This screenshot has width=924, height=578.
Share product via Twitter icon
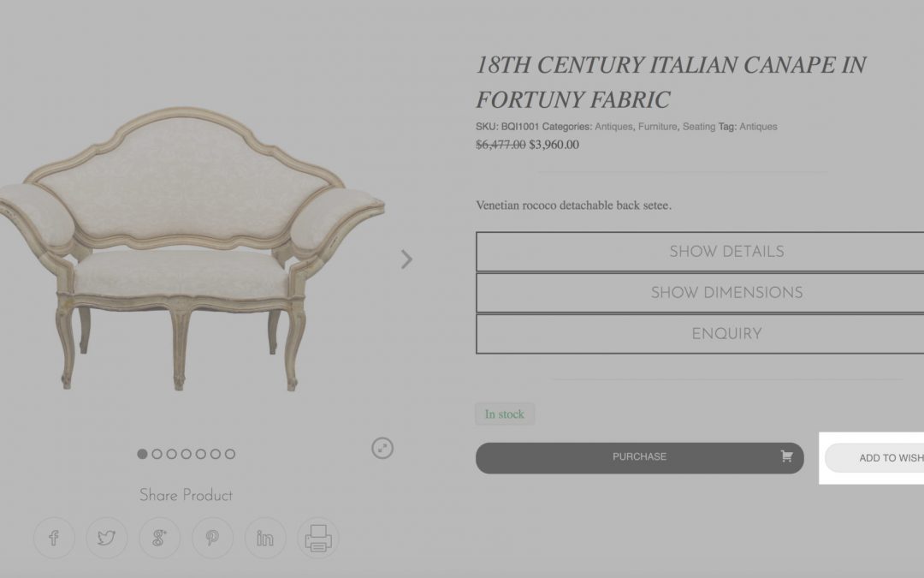click(107, 538)
